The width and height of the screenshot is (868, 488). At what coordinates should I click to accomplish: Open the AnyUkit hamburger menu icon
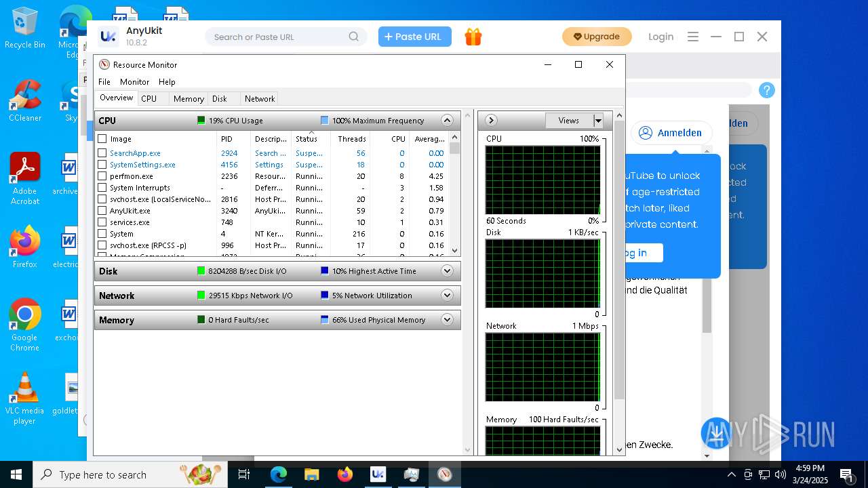tap(692, 37)
